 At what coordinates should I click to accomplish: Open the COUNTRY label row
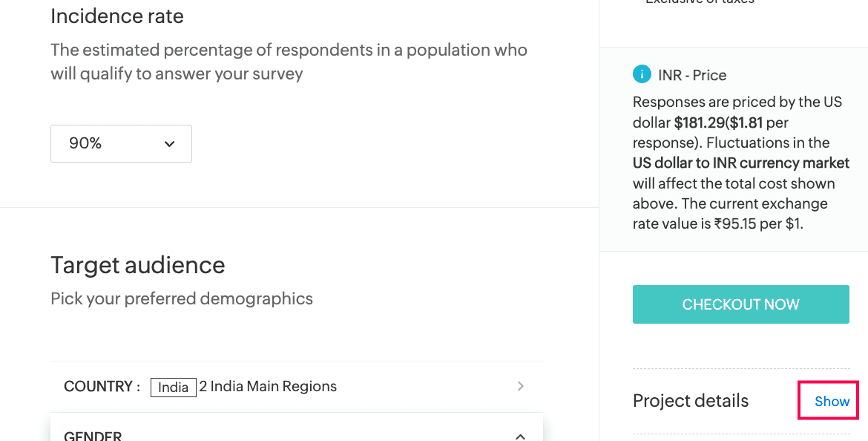[297, 387]
